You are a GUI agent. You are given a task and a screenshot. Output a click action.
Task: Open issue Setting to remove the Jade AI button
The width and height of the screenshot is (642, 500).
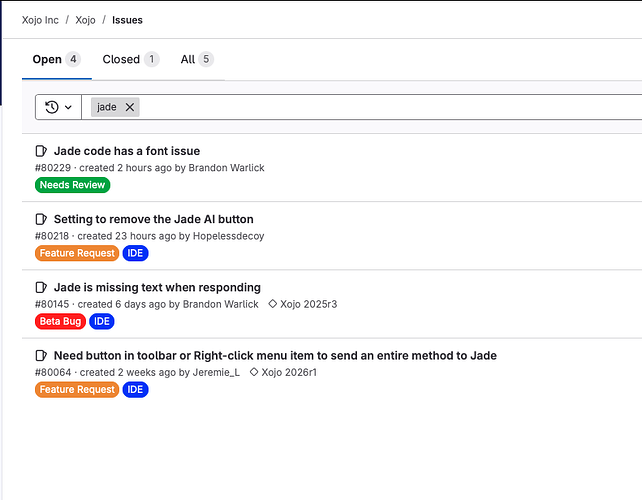153,219
